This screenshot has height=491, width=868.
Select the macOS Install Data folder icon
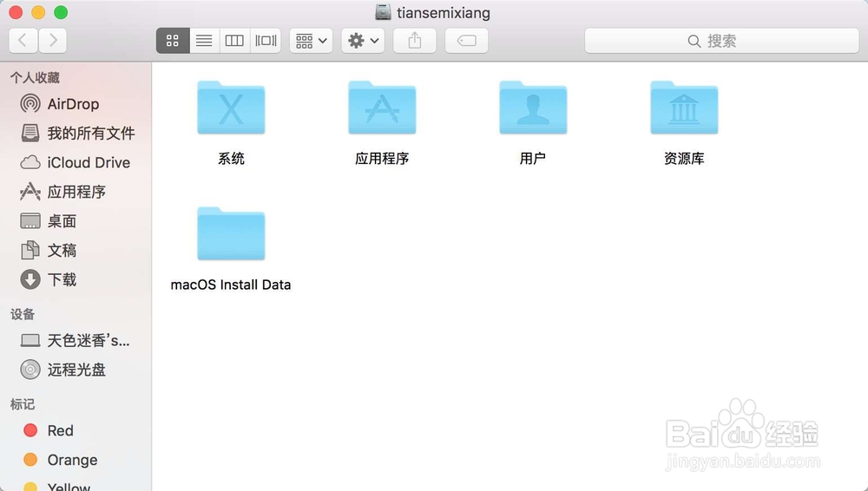pyautogui.click(x=231, y=233)
